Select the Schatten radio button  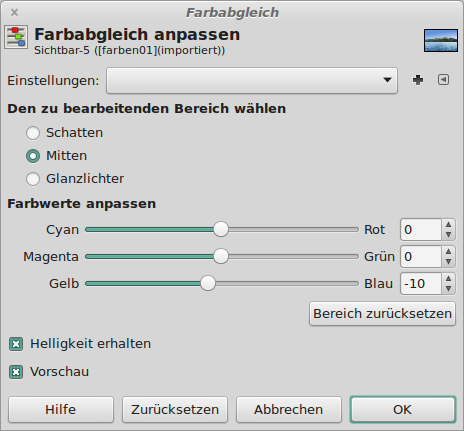(x=33, y=133)
